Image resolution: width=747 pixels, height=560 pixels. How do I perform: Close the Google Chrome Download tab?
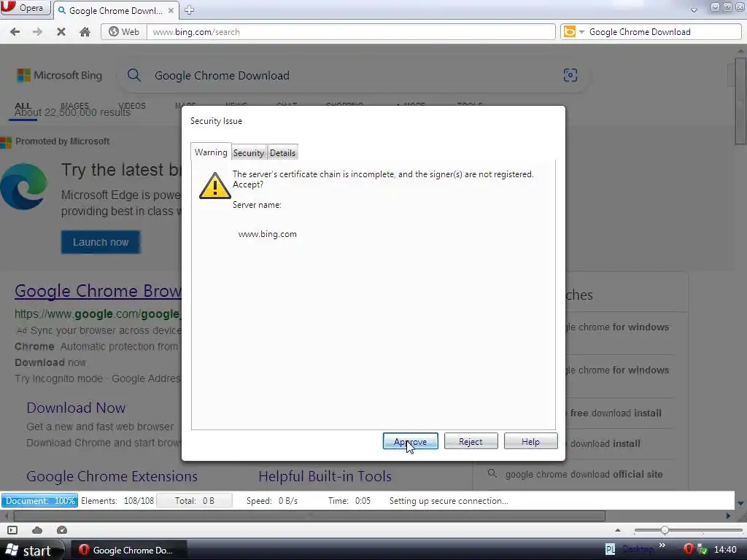click(171, 10)
